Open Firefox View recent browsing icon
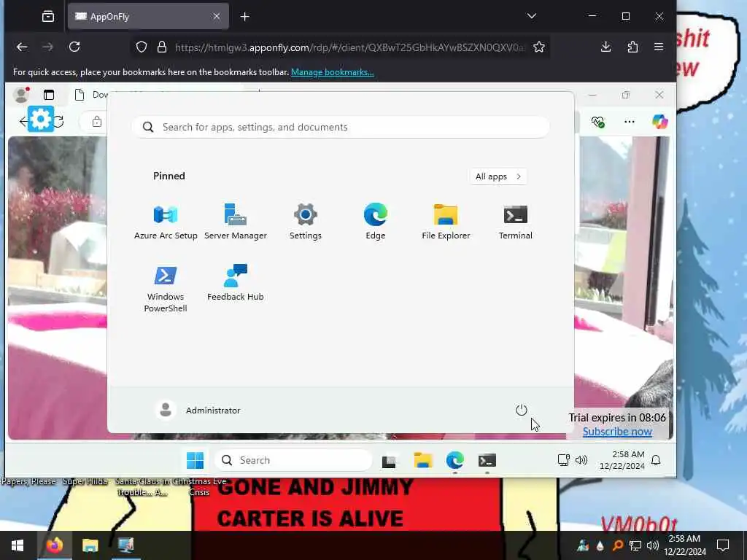 click(x=47, y=17)
